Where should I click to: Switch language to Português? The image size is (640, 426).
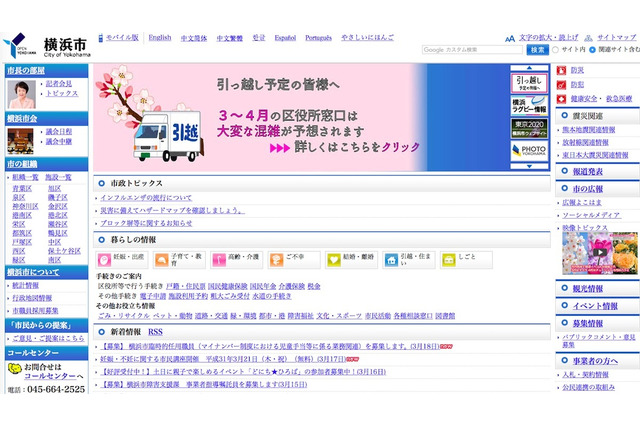coord(318,38)
